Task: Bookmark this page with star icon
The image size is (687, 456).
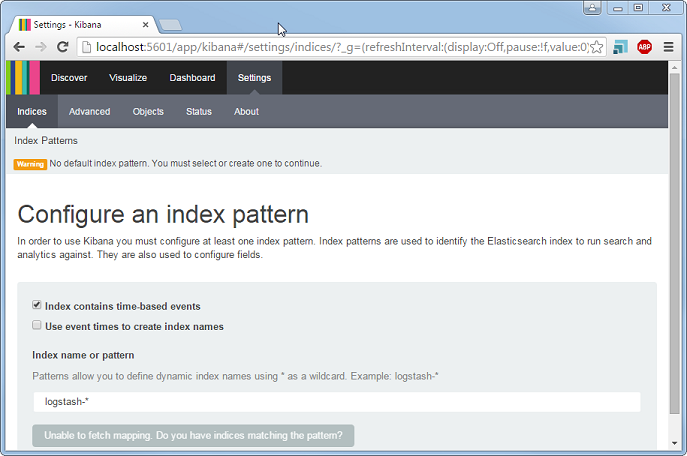Action: click(x=596, y=47)
